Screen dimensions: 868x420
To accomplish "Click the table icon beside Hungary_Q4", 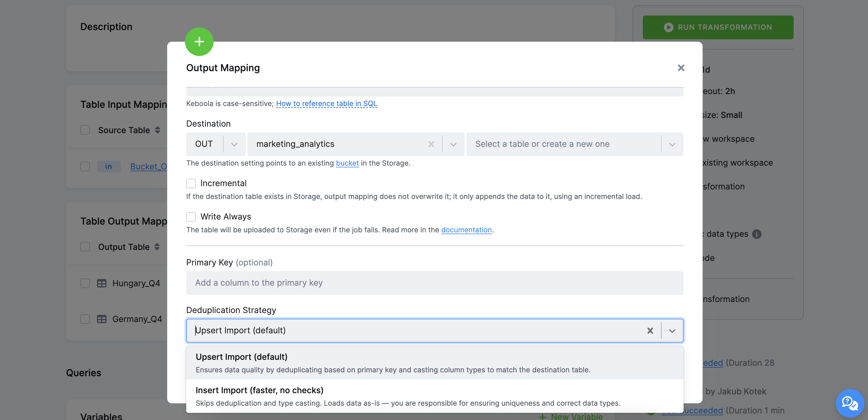I will click(101, 283).
